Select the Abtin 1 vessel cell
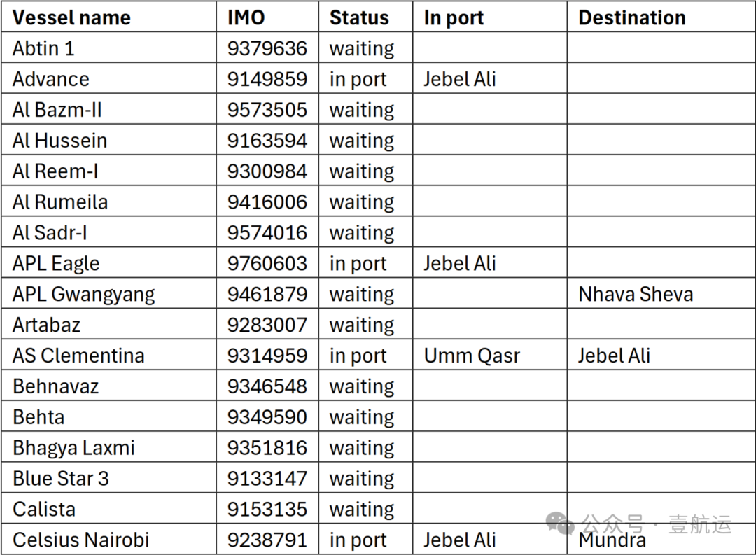This screenshot has height=555, width=756. [x=43, y=48]
